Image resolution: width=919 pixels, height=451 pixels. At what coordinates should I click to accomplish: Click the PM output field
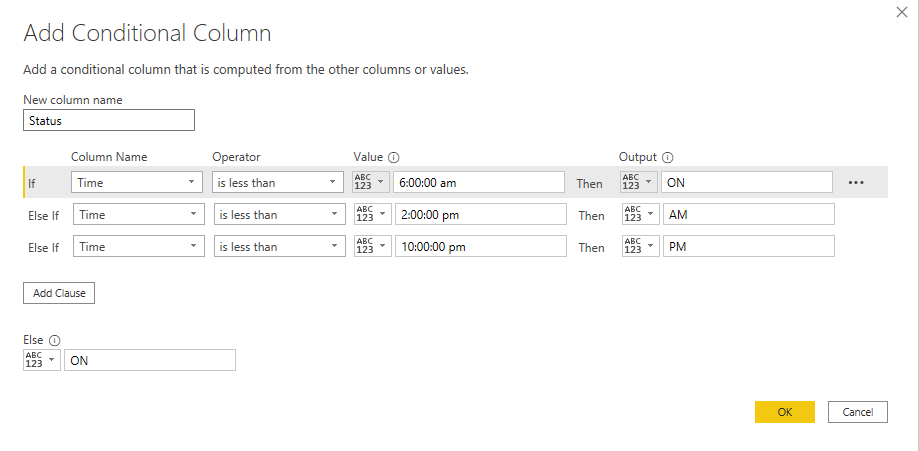click(749, 247)
